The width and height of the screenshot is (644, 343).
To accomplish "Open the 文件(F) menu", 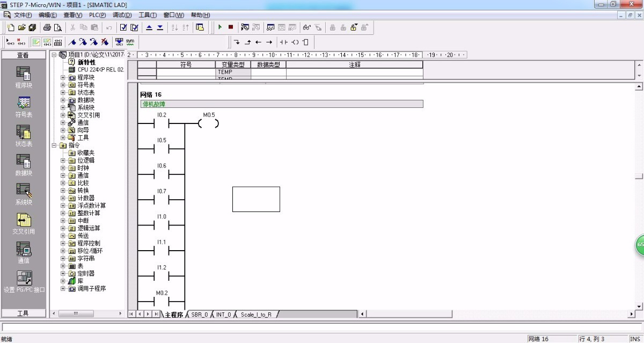I will click(23, 15).
